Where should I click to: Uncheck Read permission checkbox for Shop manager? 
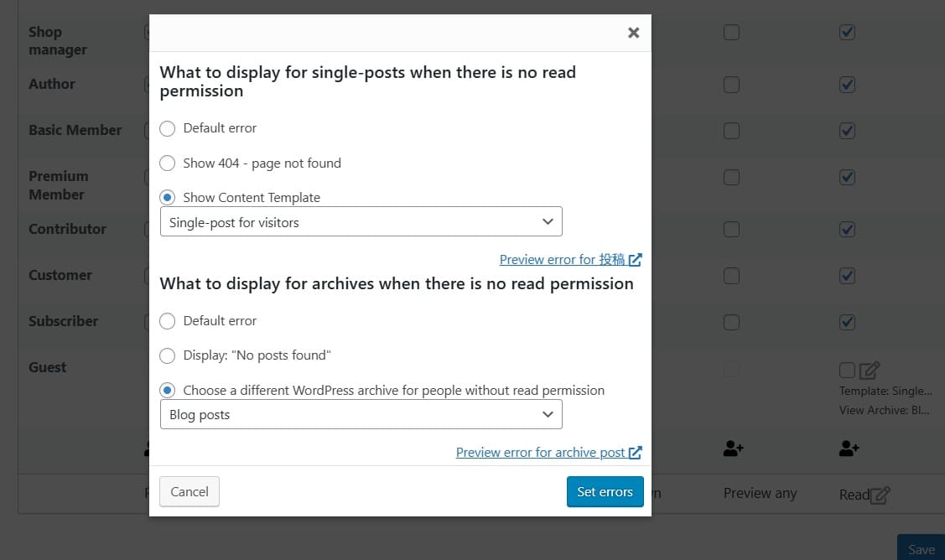pos(847,33)
